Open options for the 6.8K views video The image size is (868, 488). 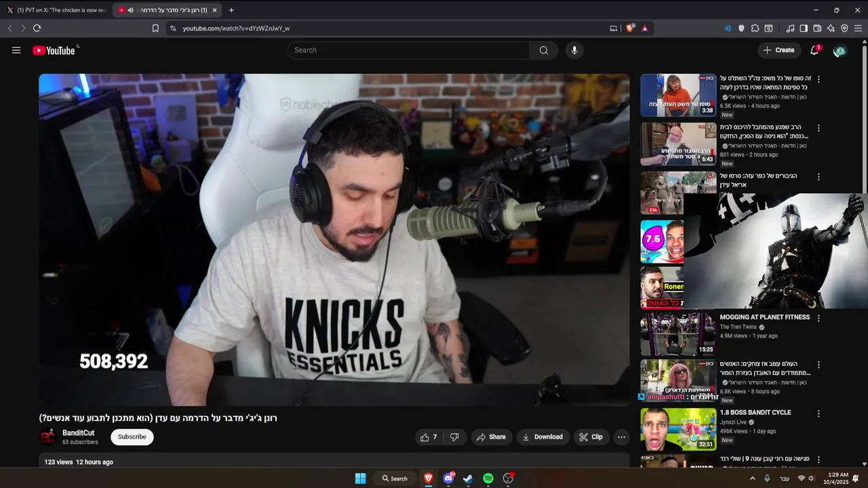[818, 365]
